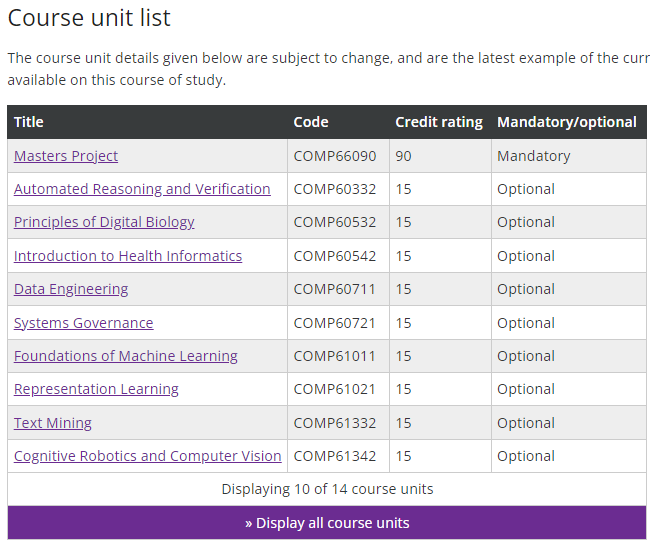This screenshot has width=650, height=555.
Task: Click the Mandatory/optional column header
Action: click(x=567, y=122)
